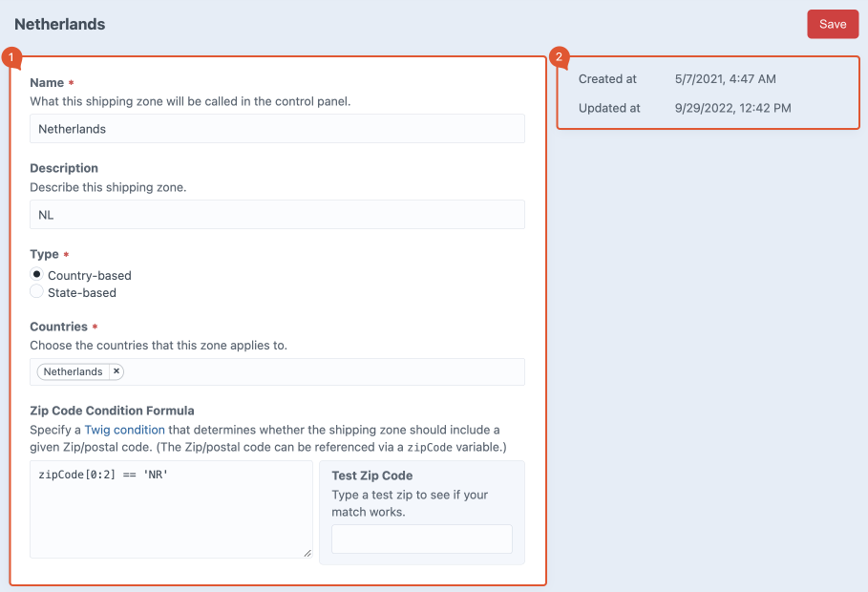Grab the formula textarea resize handle
Viewport: 868px width, 592px height.
click(x=307, y=552)
